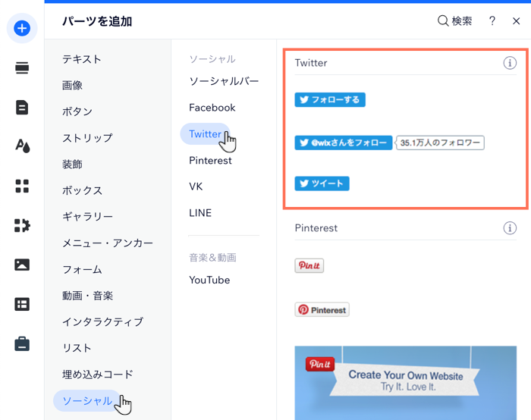Select the フォーム category
This screenshot has width=531, height=420.
pos(82,269)
